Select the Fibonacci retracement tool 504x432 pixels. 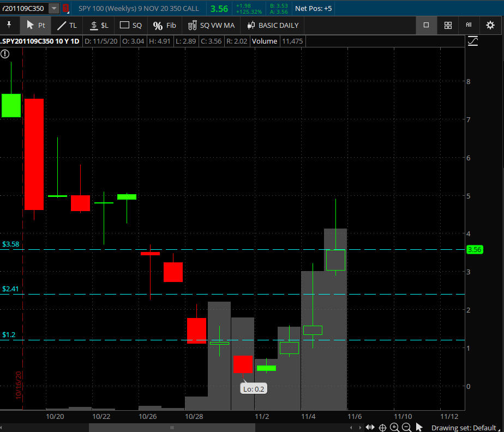[x=164, y=25]
